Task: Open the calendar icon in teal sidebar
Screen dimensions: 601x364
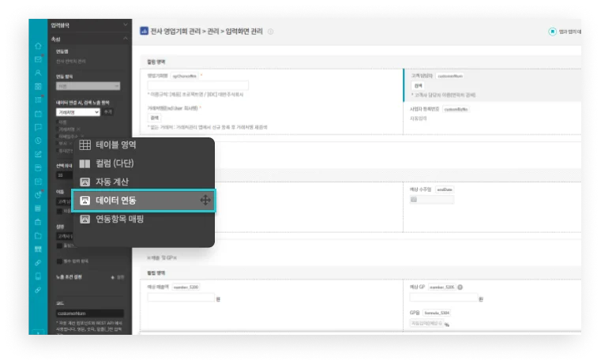Action: [38, 114]
